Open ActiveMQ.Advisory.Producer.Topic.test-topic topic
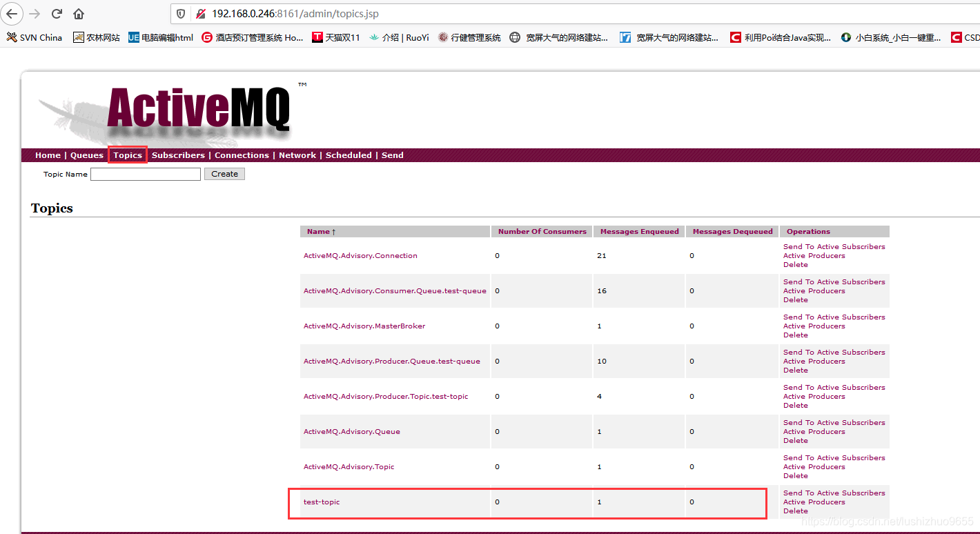980x534 pixels. tap(386, 397)
